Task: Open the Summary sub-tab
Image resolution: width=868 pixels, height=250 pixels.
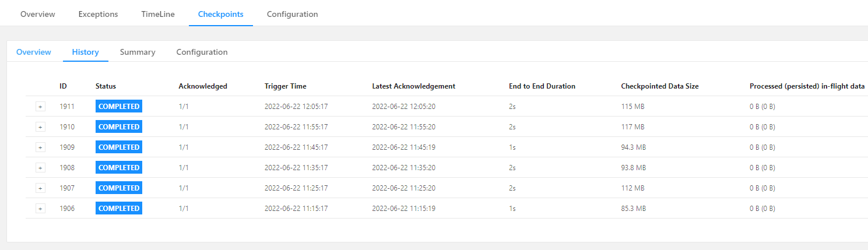Action: coord(138,52)
